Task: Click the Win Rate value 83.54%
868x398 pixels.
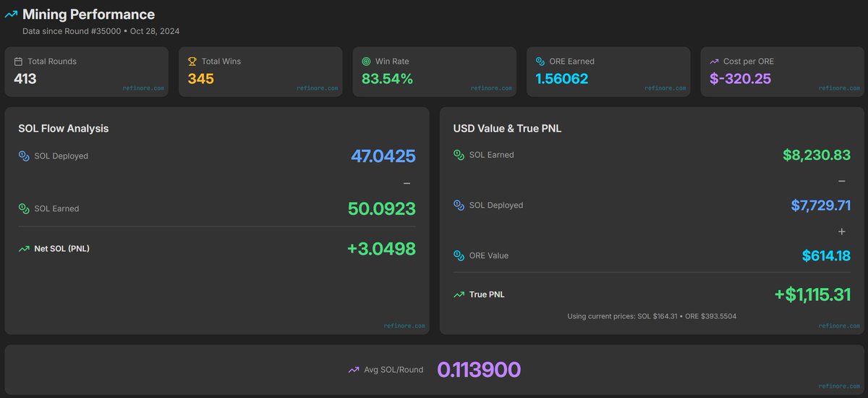Action: 388,78
